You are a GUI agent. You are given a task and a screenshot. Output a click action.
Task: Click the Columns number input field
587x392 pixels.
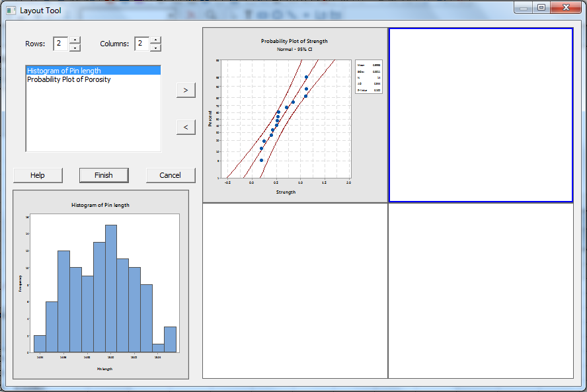[x=141, y=44]
